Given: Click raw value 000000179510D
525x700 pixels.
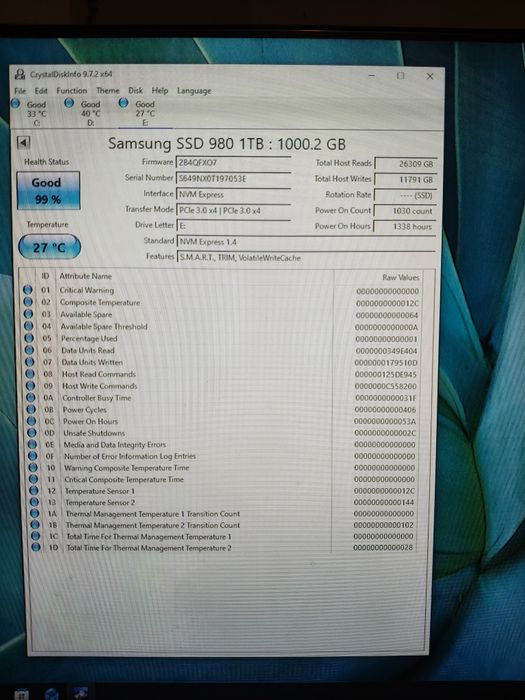Looking at the screenshot, I should click(386, 362).
